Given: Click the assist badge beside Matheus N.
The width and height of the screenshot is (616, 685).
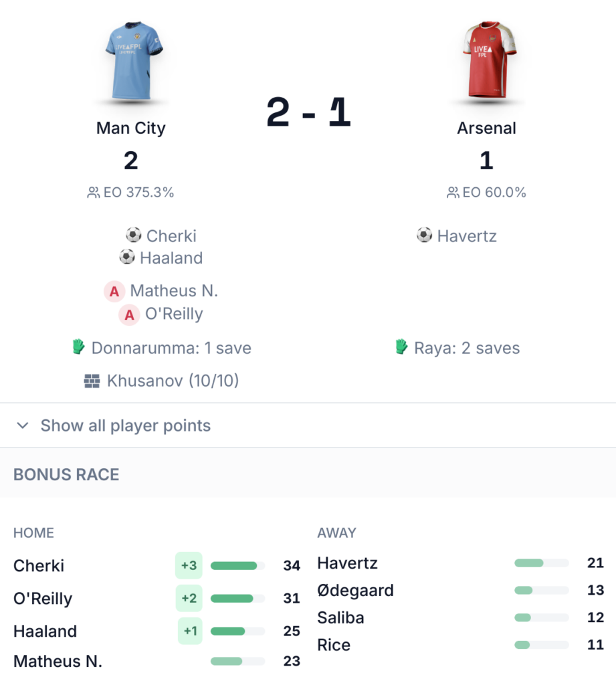Looking at the screenshot, I should [114, 292].
